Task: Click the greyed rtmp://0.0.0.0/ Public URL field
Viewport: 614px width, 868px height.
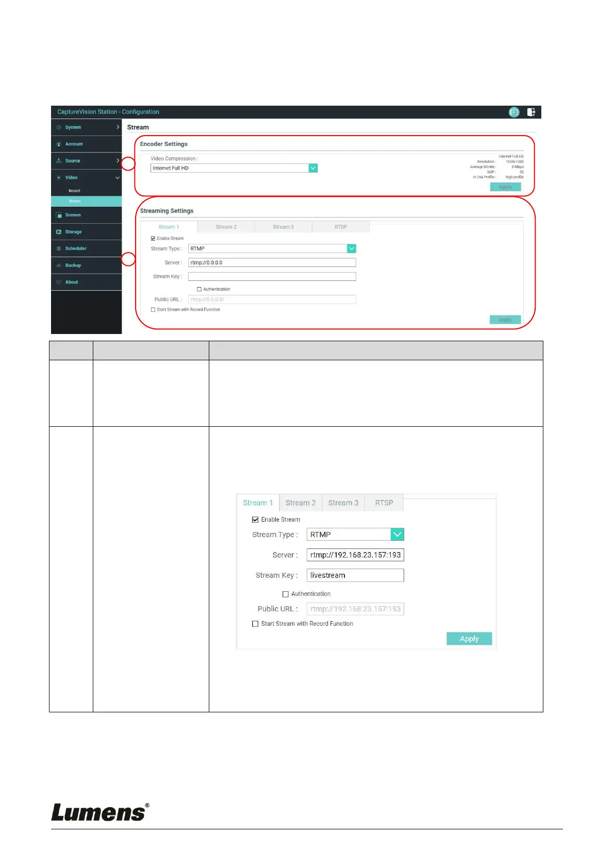Action: tap(272, 299)
